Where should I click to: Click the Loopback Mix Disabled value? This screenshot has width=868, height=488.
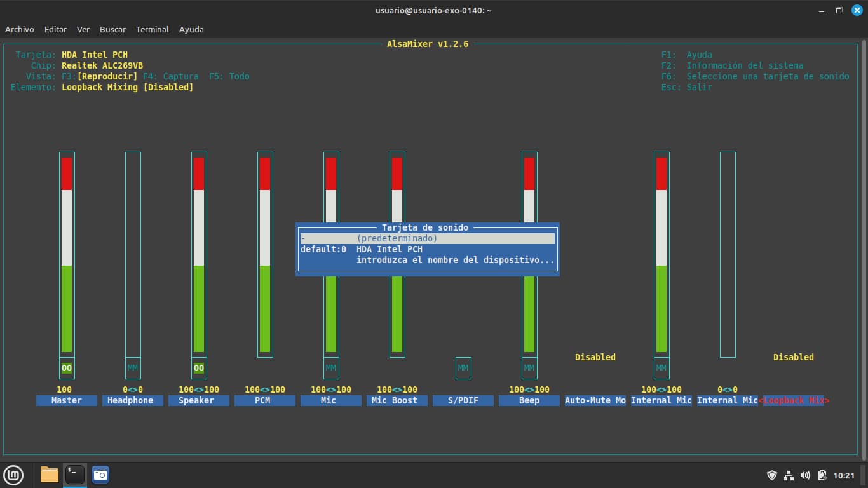(x=794, y=357)
